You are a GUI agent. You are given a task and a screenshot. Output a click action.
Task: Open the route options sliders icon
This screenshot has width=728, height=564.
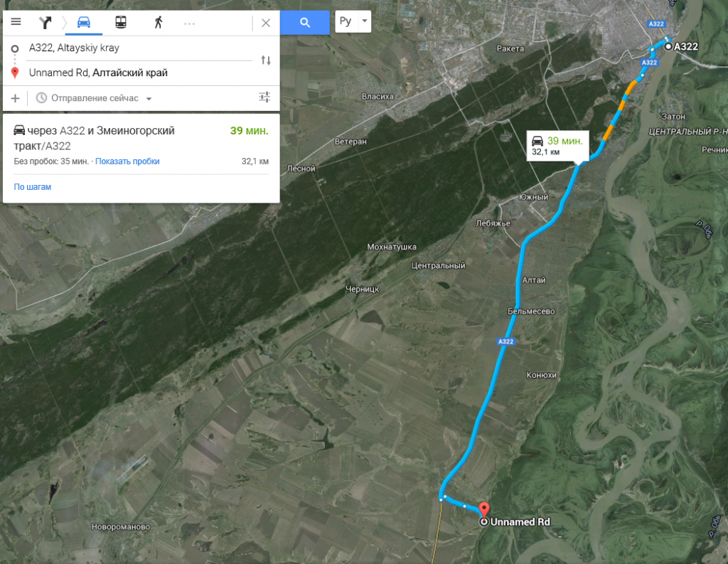(264, 97)
